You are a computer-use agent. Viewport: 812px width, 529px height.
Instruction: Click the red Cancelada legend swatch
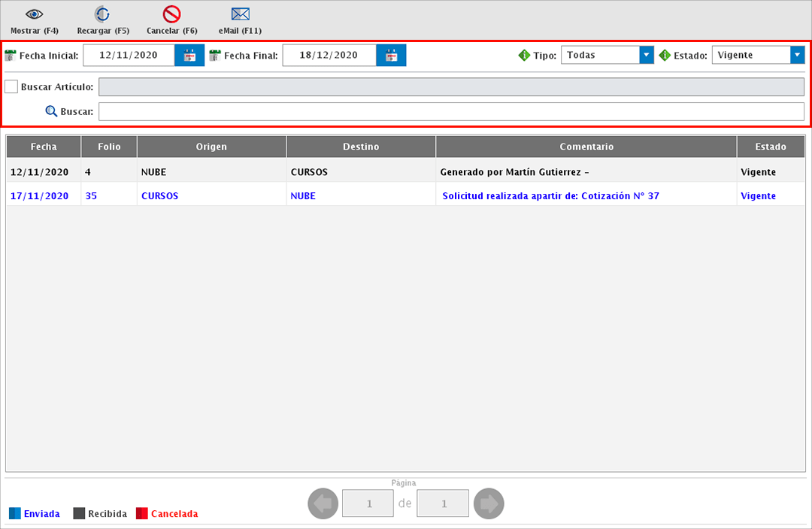click(142, 514)
